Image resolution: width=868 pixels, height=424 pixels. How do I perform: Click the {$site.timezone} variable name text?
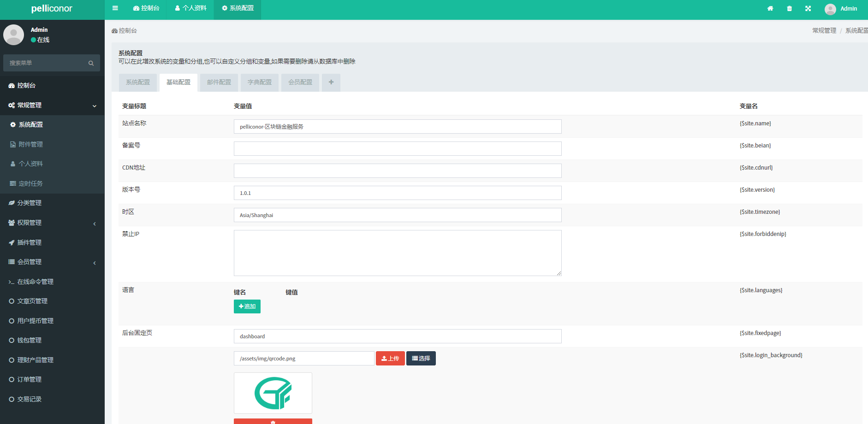pos(760,212)
